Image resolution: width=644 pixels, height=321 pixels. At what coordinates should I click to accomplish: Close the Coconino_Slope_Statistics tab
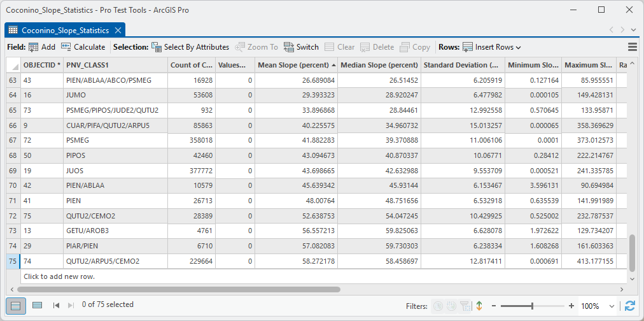tap(118, 31)
